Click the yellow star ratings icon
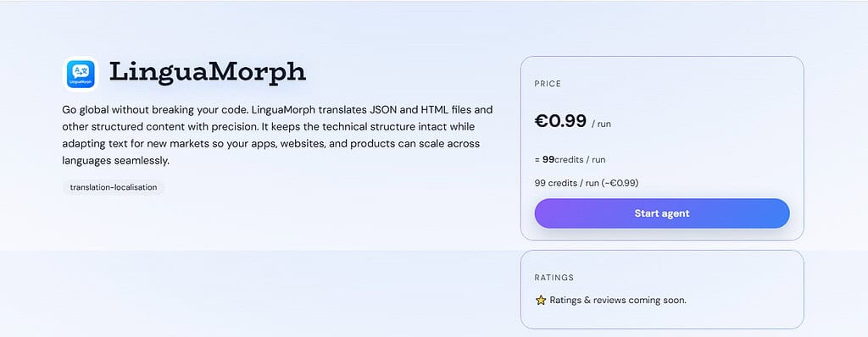The width and height of the screenshot is (868, 337). (x=541, y=300)
